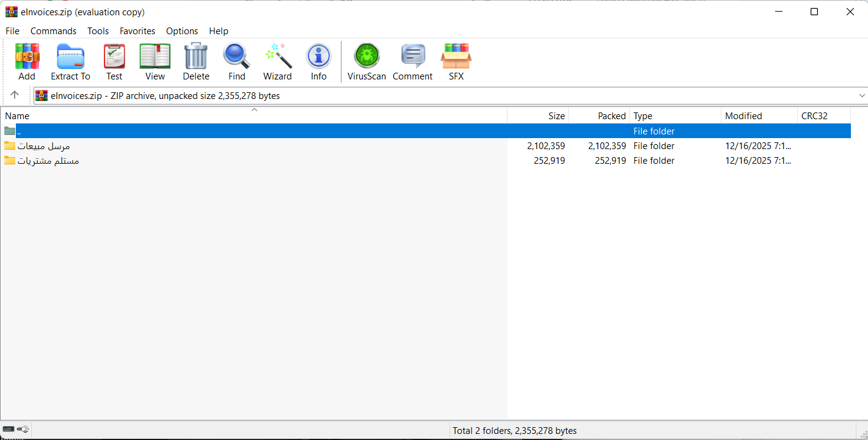Go up one folder level arrow

[15, 95]
